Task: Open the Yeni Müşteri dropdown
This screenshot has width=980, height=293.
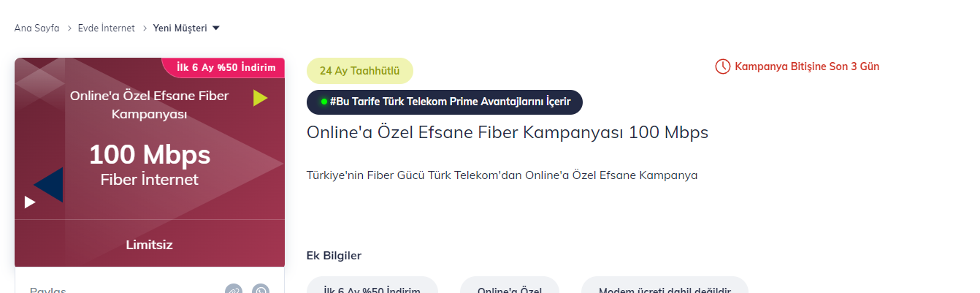Action: coord(186,28)
